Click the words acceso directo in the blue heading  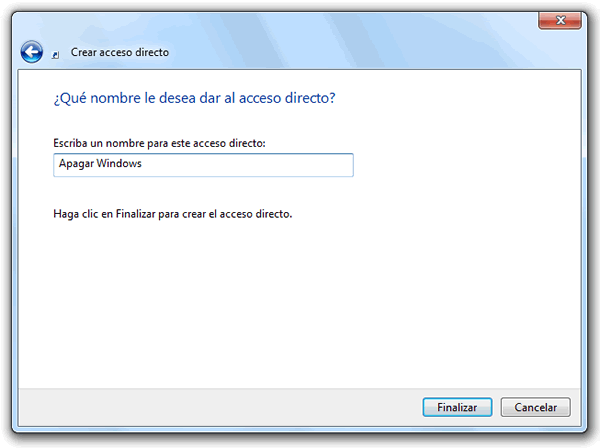pos(287,98)
